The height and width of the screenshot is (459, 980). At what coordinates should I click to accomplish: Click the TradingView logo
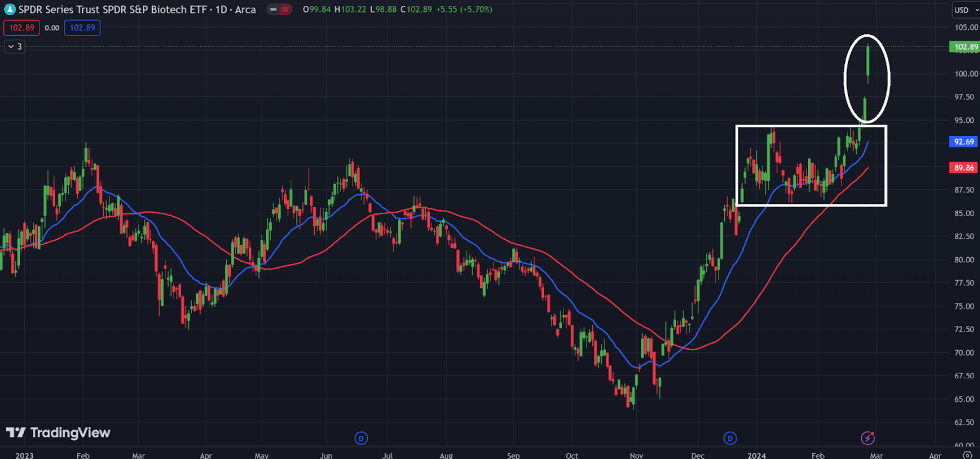(58, 432)
